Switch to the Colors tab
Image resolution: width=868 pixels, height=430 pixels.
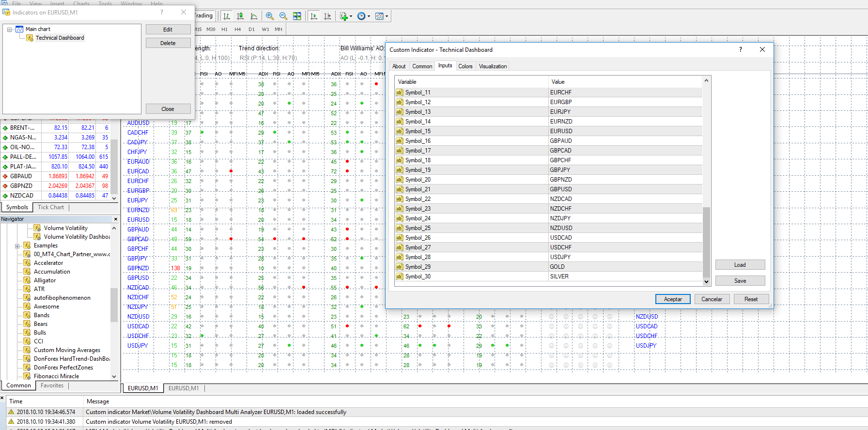click(x=465, y=66)
